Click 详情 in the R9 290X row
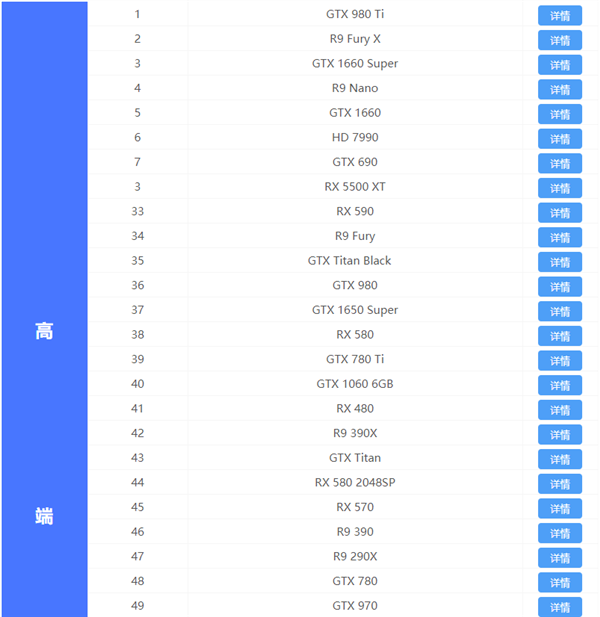Screen dimensions: 600x617 (x=560, y=557)
